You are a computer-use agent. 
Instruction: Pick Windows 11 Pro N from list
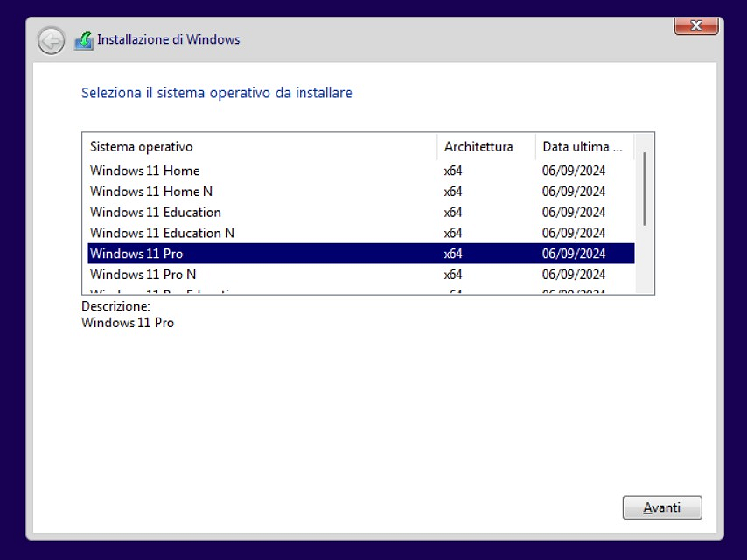(361, 275)
